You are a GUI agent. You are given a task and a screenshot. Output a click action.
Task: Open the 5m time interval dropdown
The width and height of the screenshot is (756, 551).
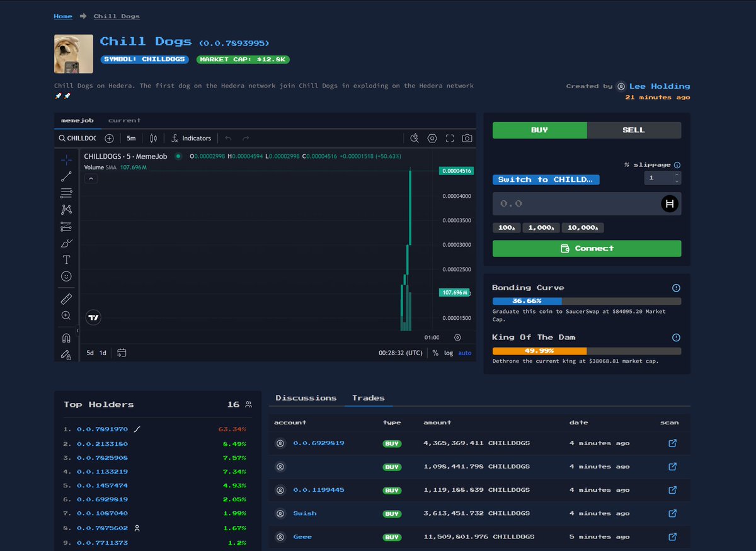click(x=131, y=138)
